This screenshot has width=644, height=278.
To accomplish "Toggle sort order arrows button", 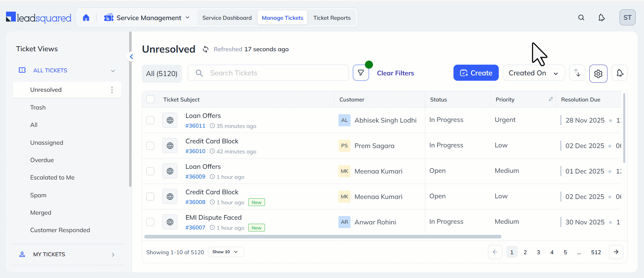I will click(x=577, y=73).
